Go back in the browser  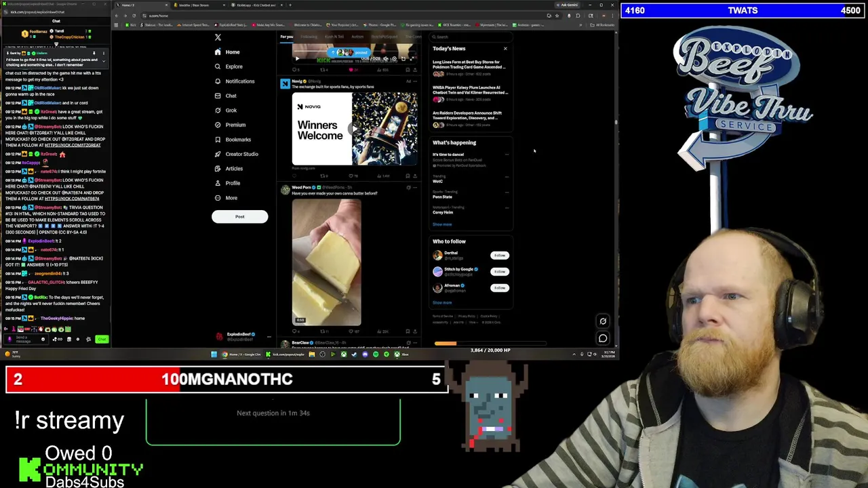pos(117,16)
